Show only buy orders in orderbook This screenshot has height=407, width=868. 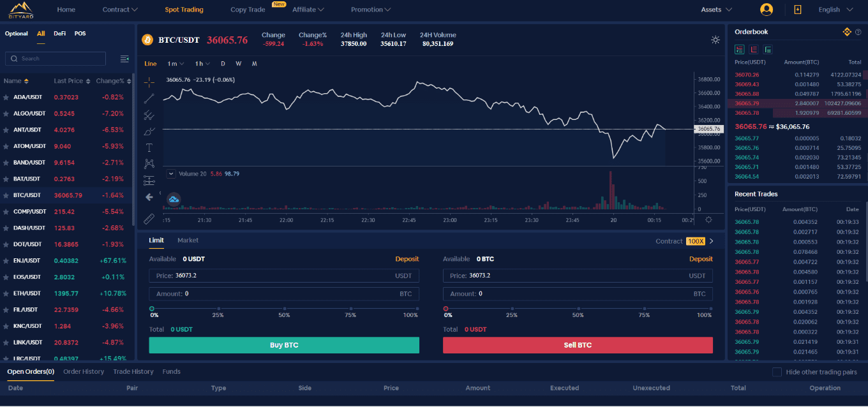pyautogui.click(x=768, y=49)
